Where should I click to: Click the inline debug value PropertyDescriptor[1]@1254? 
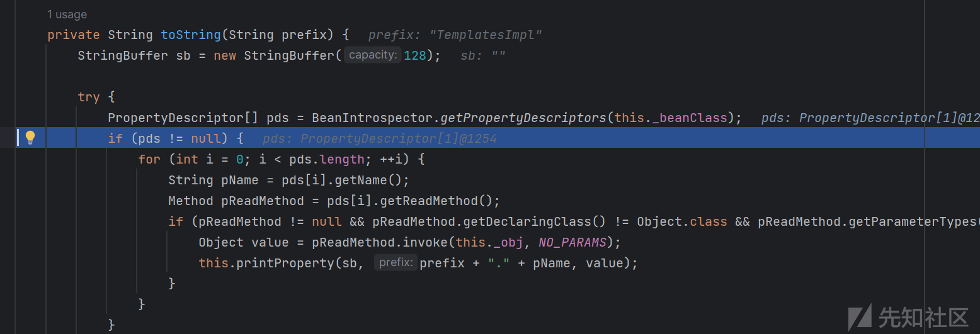pos(379,138)
